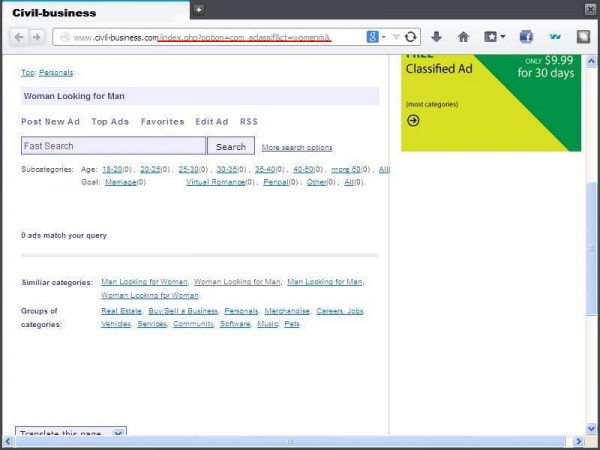Select the 35-40 age subcategory

point(265,169)
